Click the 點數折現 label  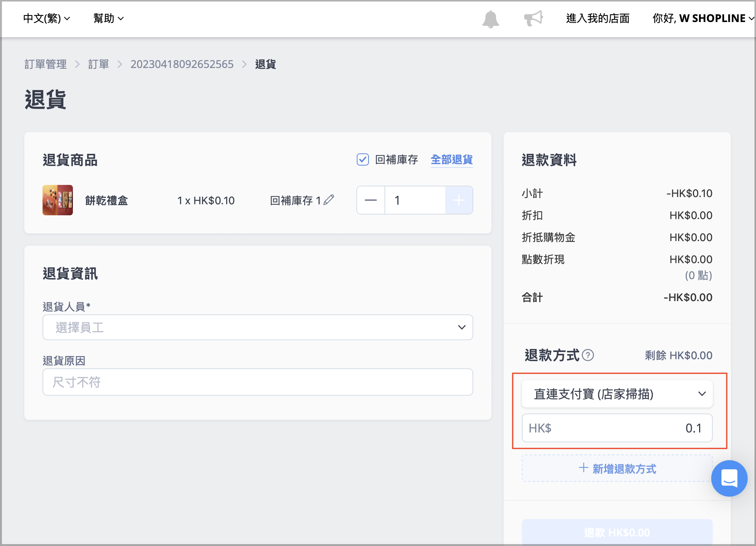coord(543,259)
